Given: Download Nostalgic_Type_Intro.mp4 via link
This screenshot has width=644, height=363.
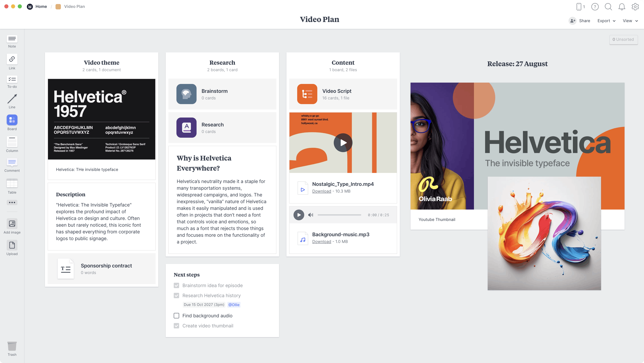Looking at the screenshot, I should pos(321,191).
